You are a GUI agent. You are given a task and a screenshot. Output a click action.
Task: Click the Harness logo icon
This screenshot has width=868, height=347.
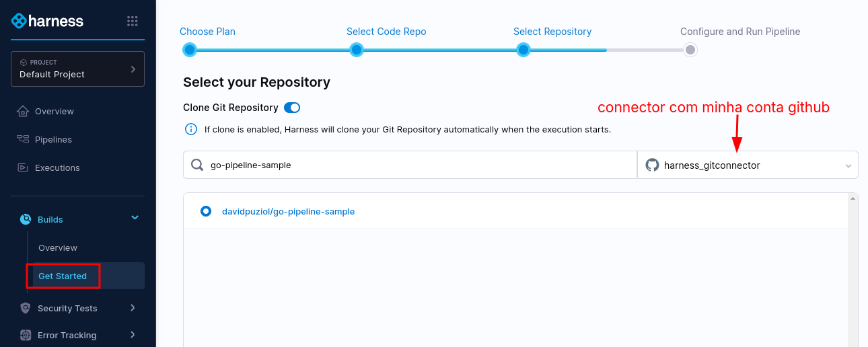click(20, 21)
